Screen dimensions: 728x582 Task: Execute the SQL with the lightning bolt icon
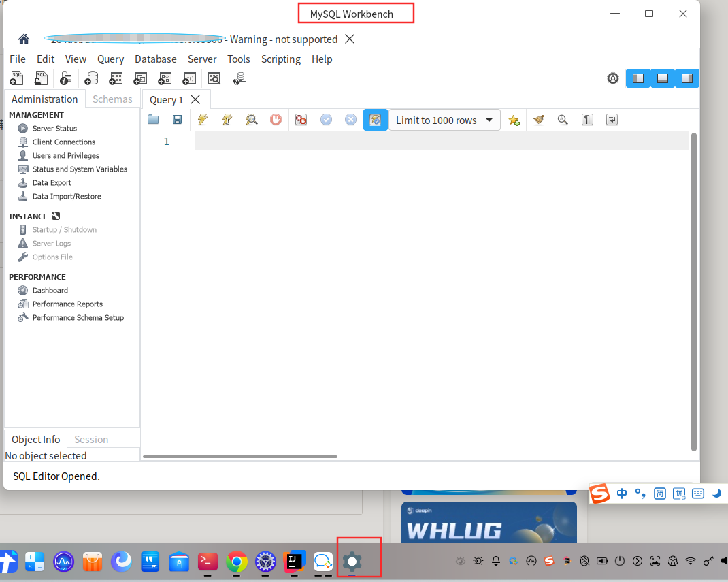[203, 119]
